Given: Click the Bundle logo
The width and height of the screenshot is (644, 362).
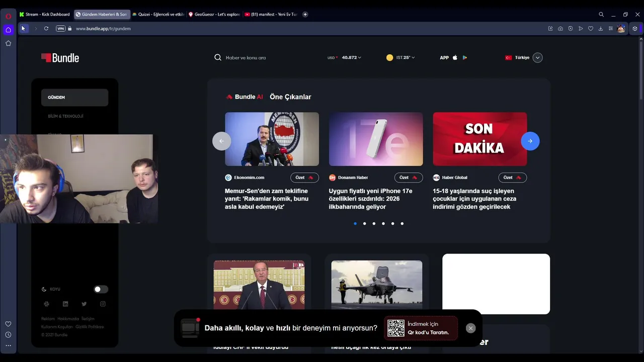Looking at the screenshot, I should click(x=60, y=58).
